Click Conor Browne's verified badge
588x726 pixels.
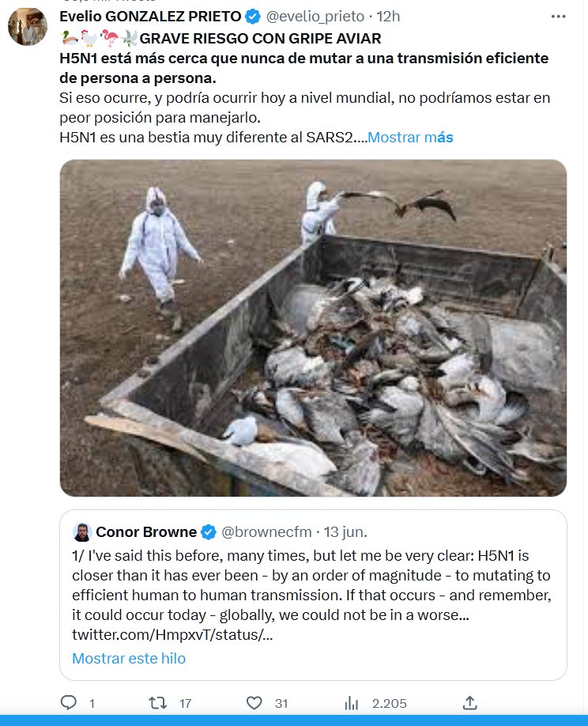coord(209,531)
